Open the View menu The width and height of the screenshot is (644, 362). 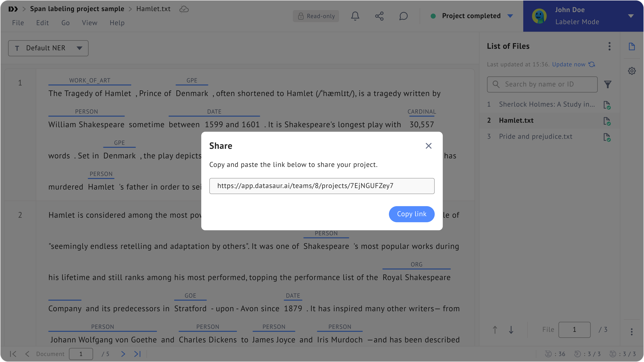pyautogui.click(x=90, y=23)
